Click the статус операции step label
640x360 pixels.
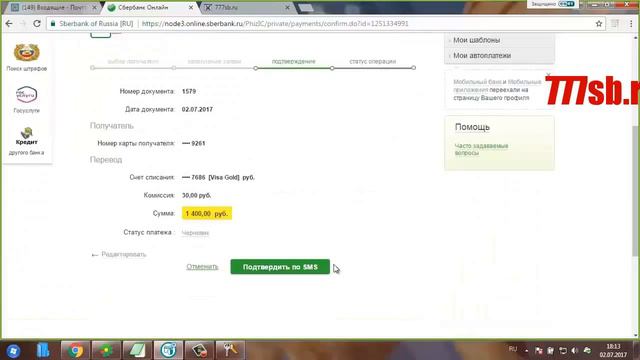[x=373, y=61]
